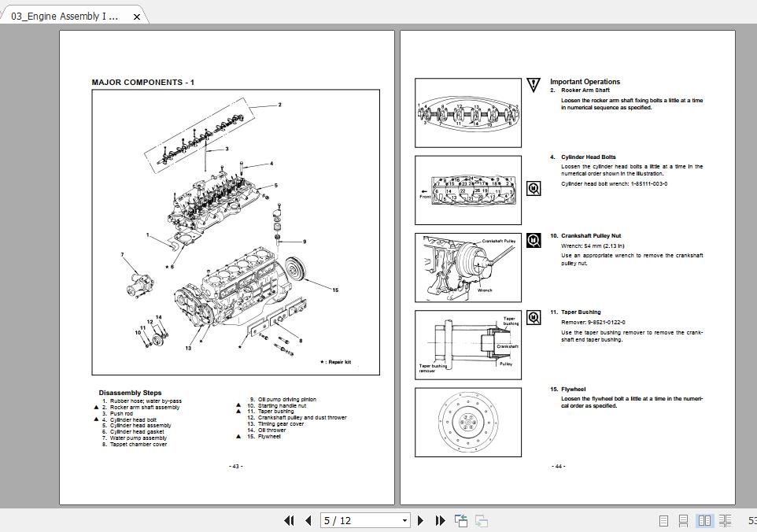Click the flywheel diagram on page 44
The height and width of the screenshot is (532, 757).
click(x=468, y=421)
